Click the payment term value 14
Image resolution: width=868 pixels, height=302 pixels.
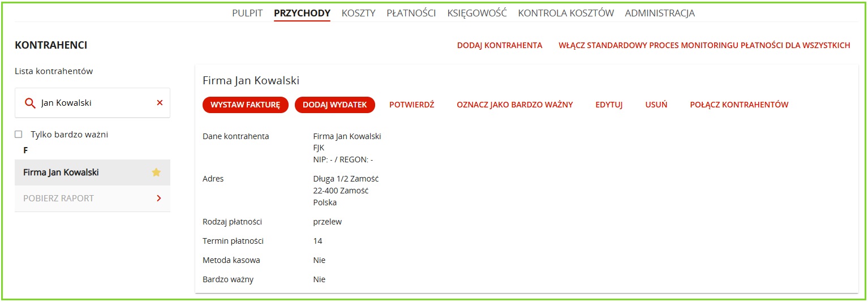(x=317, y=241)
